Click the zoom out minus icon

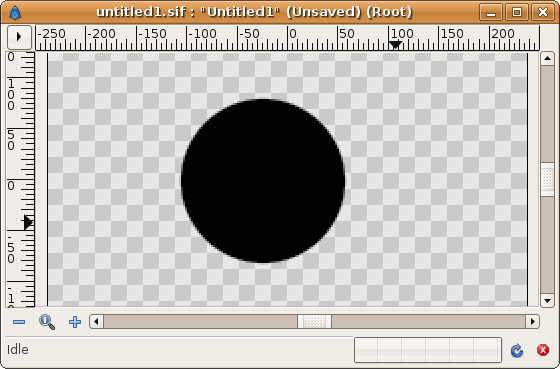tap(19, 322)
